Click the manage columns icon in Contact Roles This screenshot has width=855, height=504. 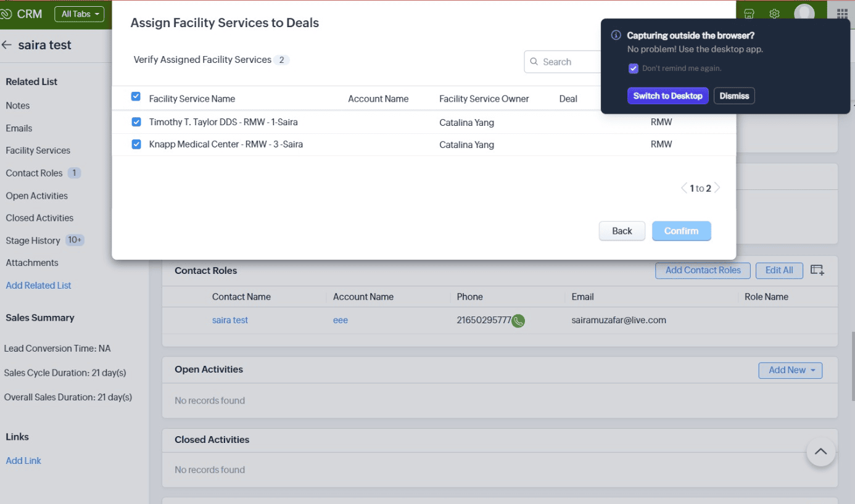click(817, 270)
